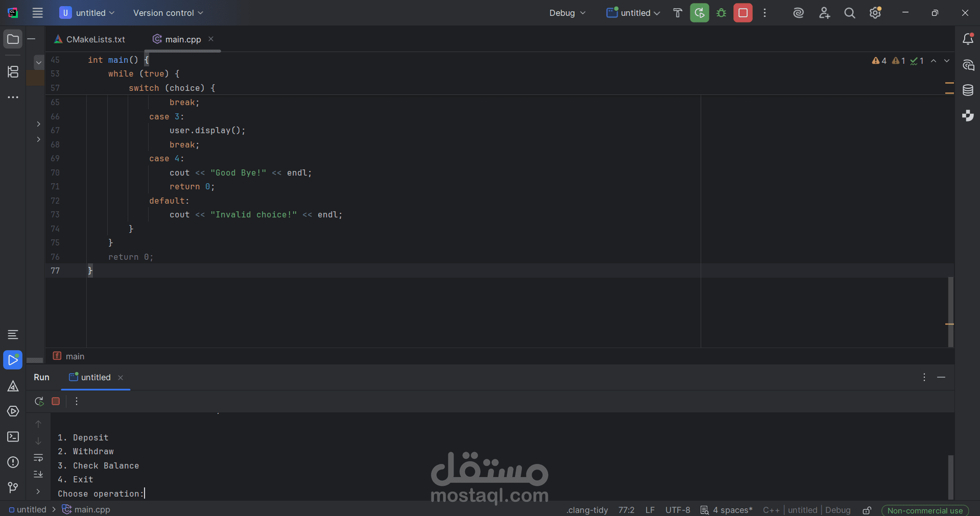The image size is (980, 516).
Task: Open the CMake tool window
Action: click(13, 386)
